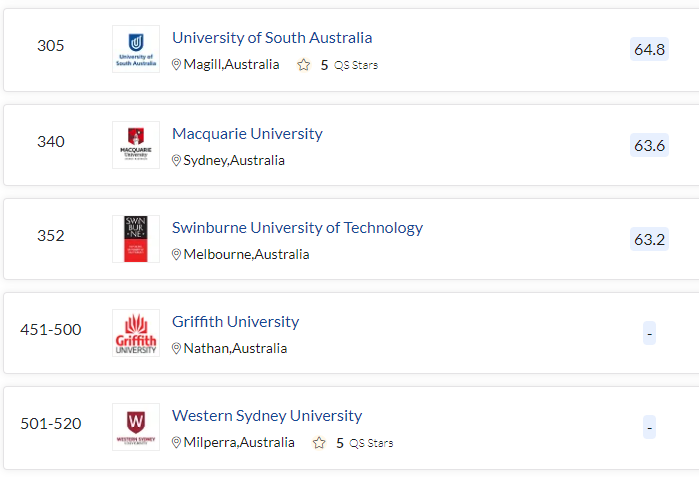Click the QS Stars icon for Western Sydney
The width and height of the screenshot is (699, 482).
[319, 443]
